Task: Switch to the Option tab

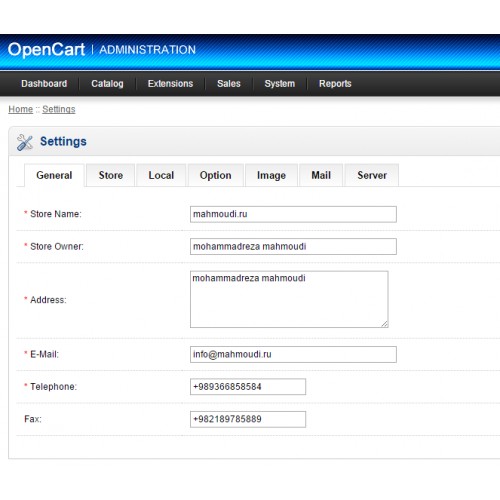Action: 215,175
